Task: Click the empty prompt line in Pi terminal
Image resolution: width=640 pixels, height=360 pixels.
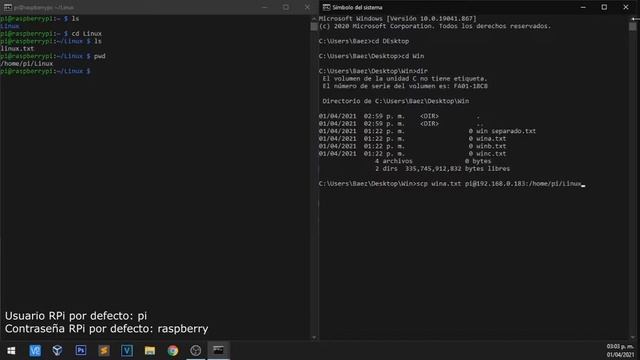Action: tap(45, 71)
